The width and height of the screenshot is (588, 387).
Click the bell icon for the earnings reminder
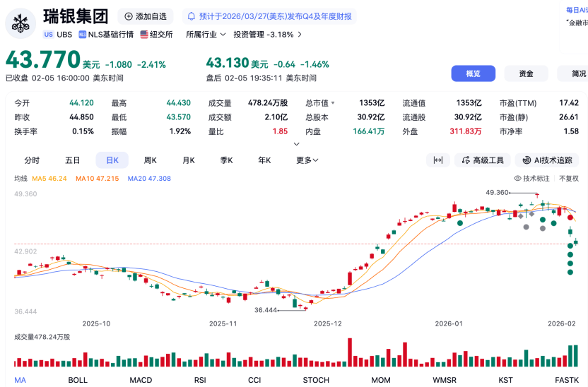(191, 16)
